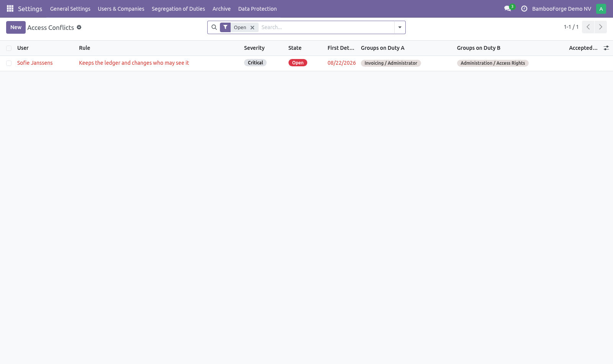Image resolution: width=613 pixels, height=364 pixels.
Task: Click the Critical severity badge
Action: click(255, 63)
